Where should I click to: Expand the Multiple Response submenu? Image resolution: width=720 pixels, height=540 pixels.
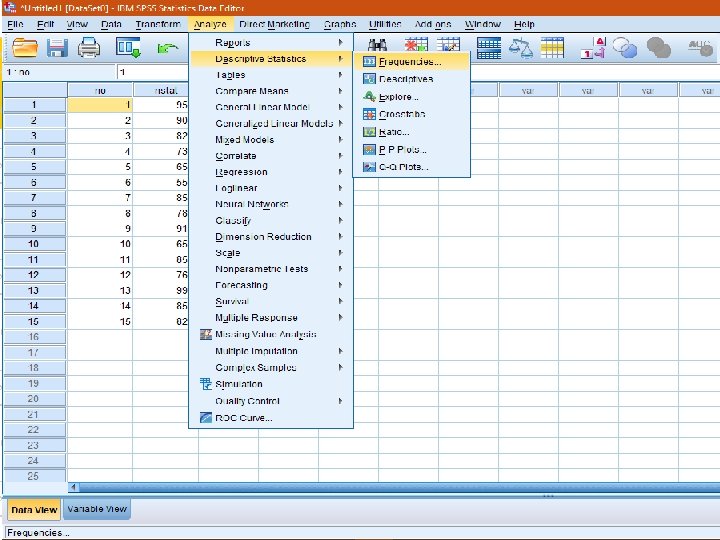coord(271,317)
